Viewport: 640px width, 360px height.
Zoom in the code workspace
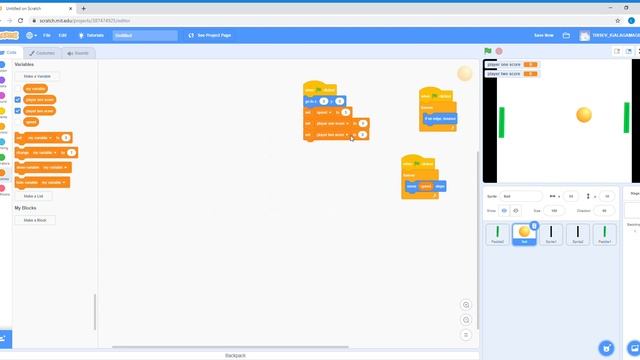tap(466, 305)
